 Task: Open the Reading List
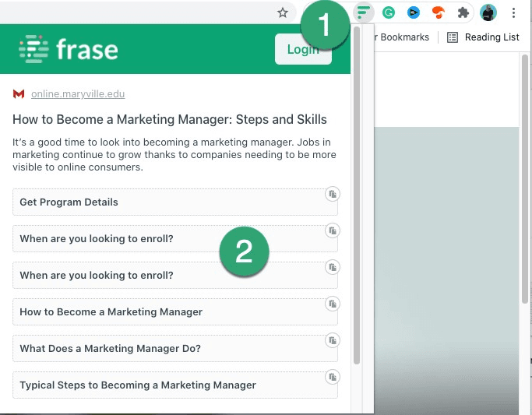483,37
